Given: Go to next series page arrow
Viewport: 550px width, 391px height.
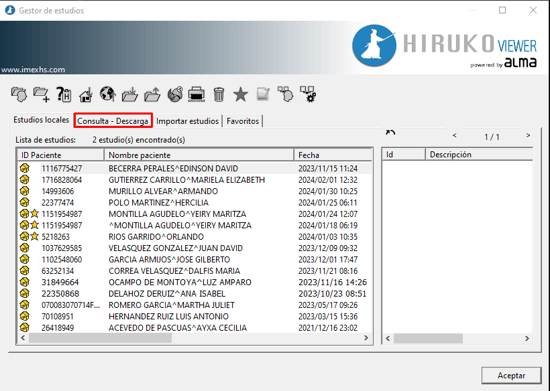Looking at the screenshot, I should (528, 135).
